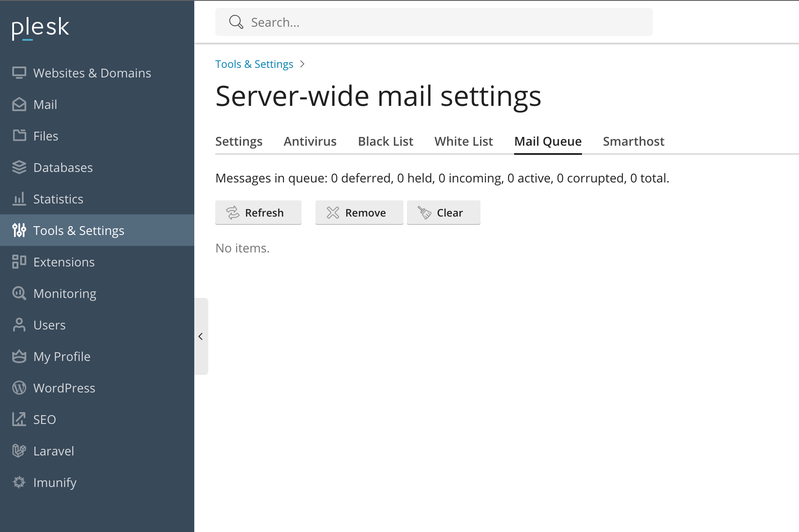
Task: Follow the Tools & Settings breadcrumb link
Action: (x=254, y=64)
